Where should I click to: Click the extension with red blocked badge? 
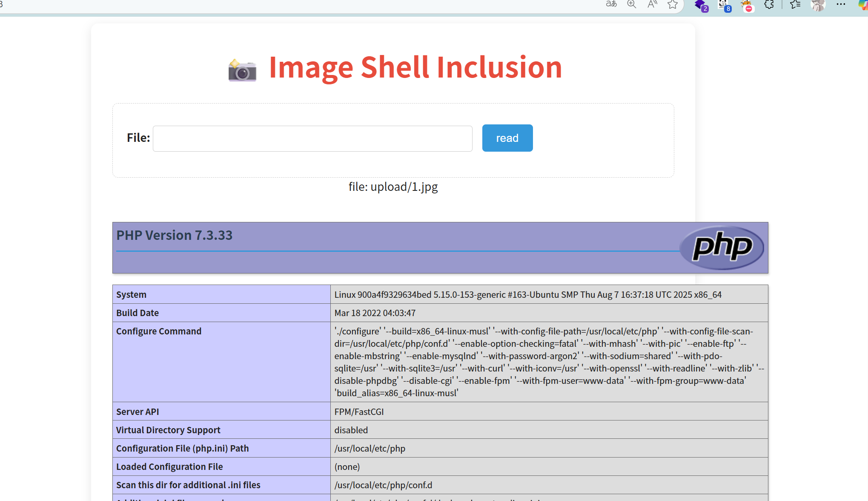click(x=747, y=5)
